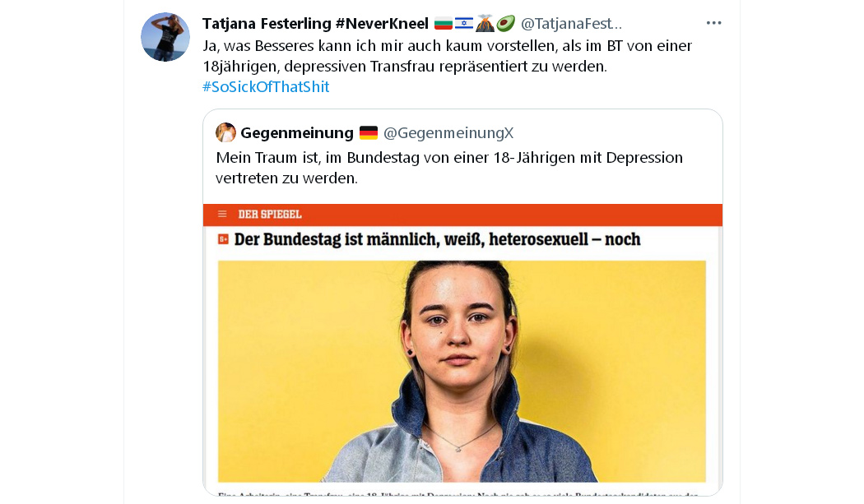This screenshot has width=864, height=504.
Task: Select the Gegenmeinung display name
Action: 297,132
